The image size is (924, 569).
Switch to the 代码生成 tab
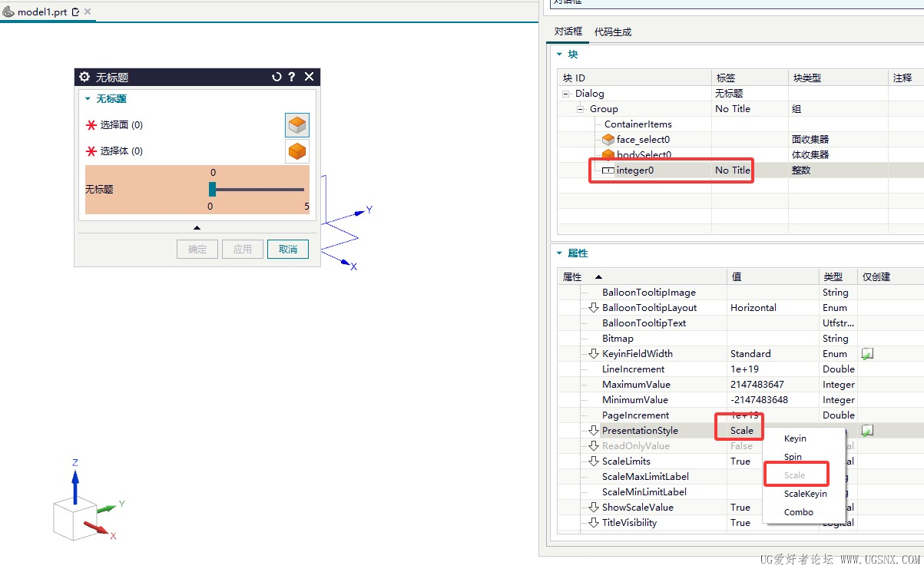(x=612, y=31)
